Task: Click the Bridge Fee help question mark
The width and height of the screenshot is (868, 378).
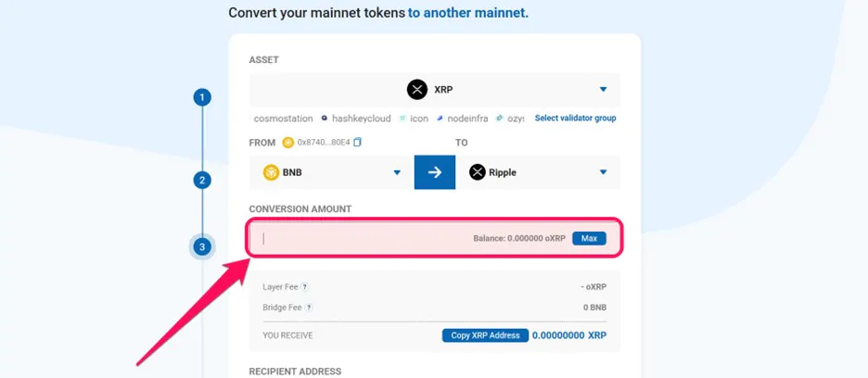Action: [309, 308]
